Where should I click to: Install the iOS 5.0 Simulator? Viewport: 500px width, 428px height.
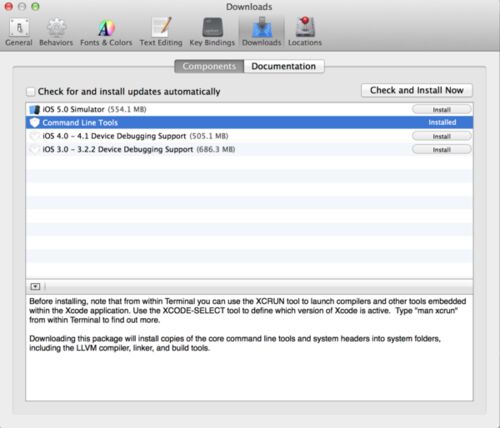point(442,109)
